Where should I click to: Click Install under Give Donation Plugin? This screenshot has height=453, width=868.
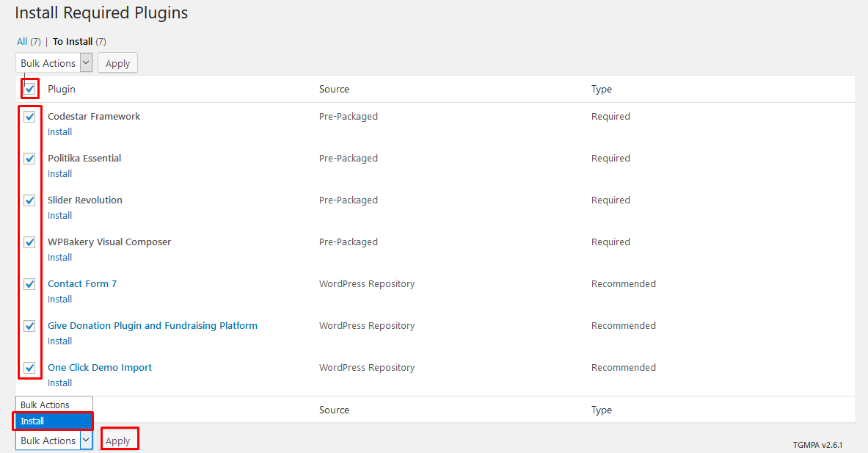tap(59, 341)
